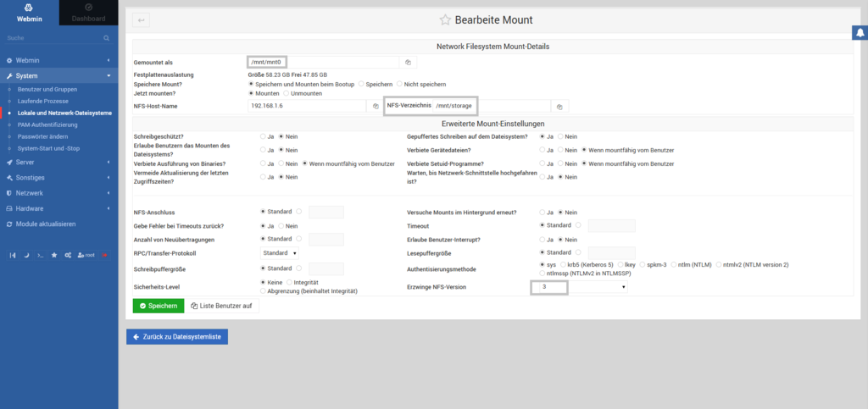868x409 pixels.
Task: Select 'Nicht speichern' radio option
Action: click(399, 84)
